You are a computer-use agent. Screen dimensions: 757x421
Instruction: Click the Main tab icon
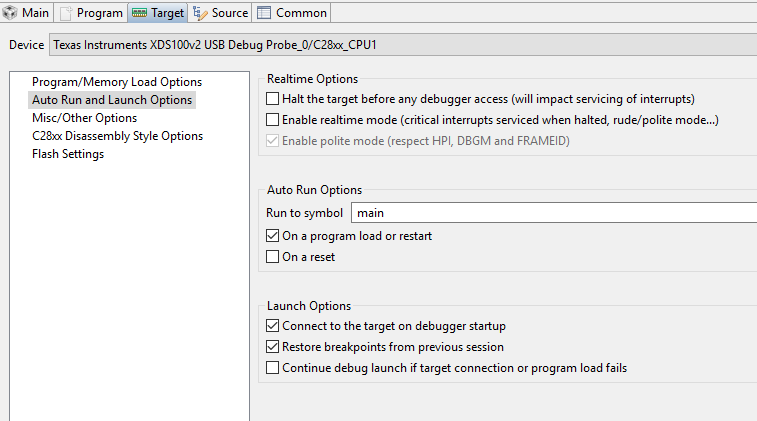click(x=11, y=14)
